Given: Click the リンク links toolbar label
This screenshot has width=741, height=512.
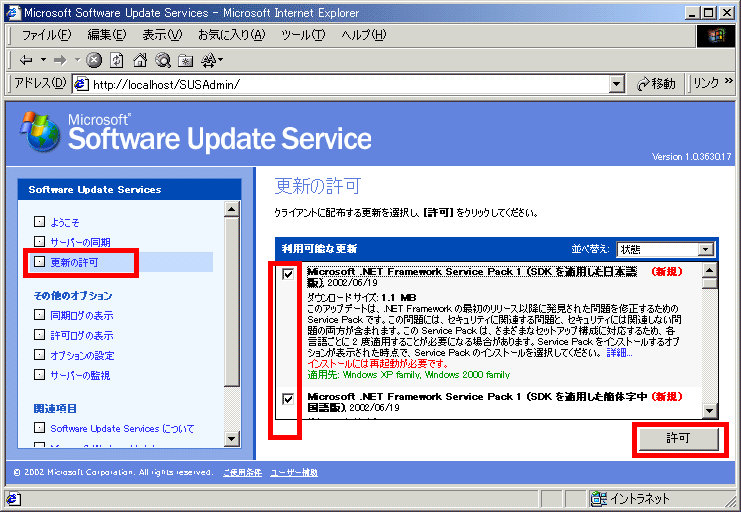Looking at the screenshot, I should [707, 84].
